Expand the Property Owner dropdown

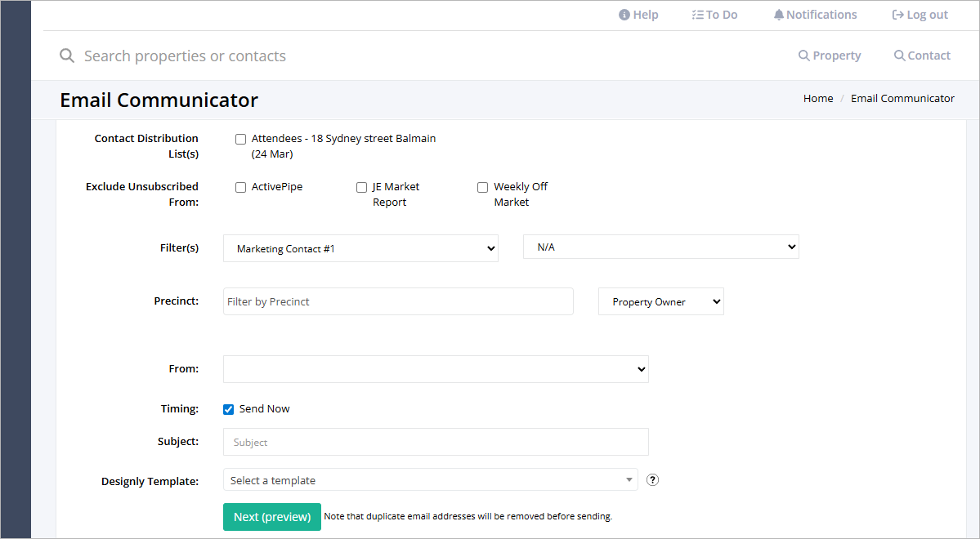pos(660,301)
